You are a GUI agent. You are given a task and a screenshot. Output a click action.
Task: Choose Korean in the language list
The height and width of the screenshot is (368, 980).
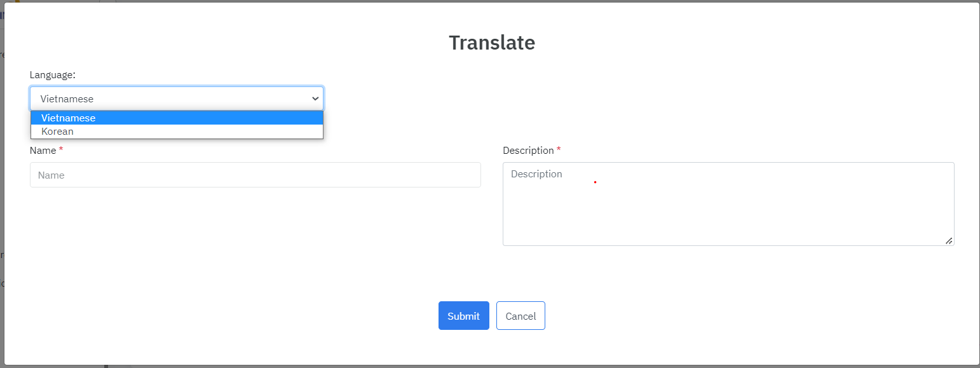coord(58,132)
